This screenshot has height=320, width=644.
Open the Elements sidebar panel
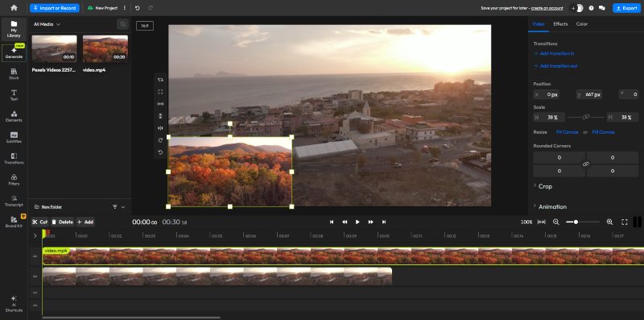coord(14,116)
